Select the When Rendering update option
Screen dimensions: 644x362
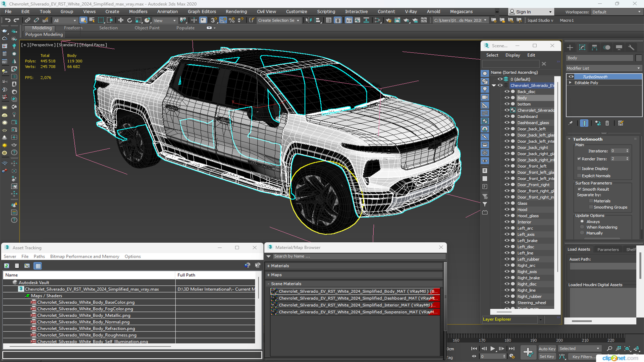coord(582,227)
